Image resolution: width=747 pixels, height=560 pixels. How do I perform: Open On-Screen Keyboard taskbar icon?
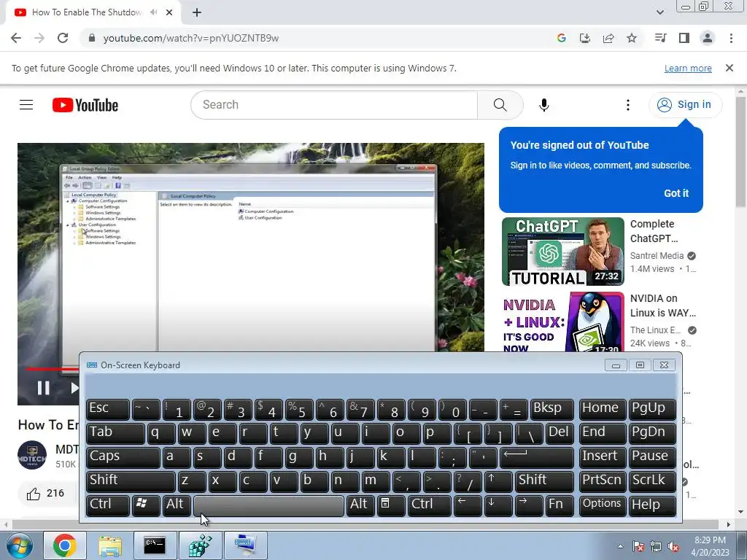coord(245,545)
